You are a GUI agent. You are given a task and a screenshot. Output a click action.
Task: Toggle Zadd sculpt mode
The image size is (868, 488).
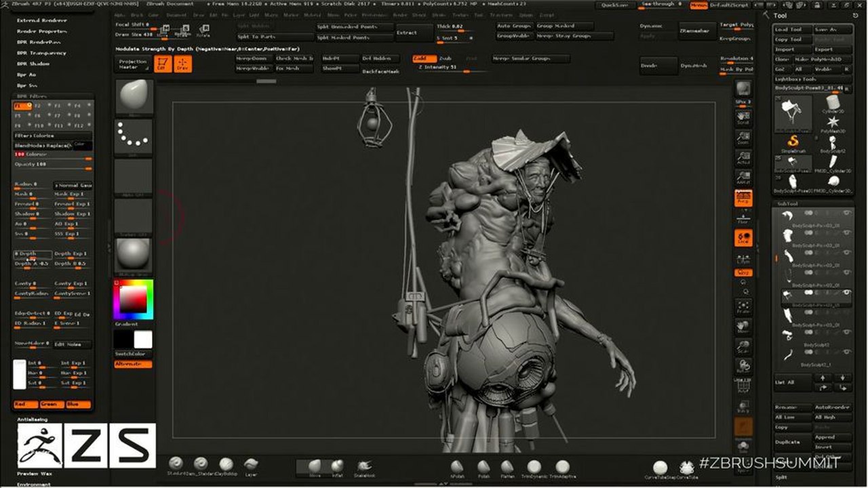[425, 59]
